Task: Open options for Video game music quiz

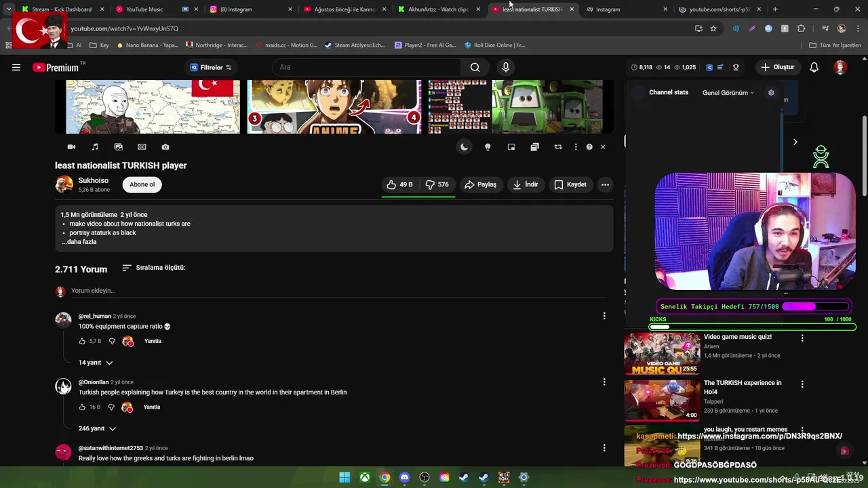Action: click(802, 338)
